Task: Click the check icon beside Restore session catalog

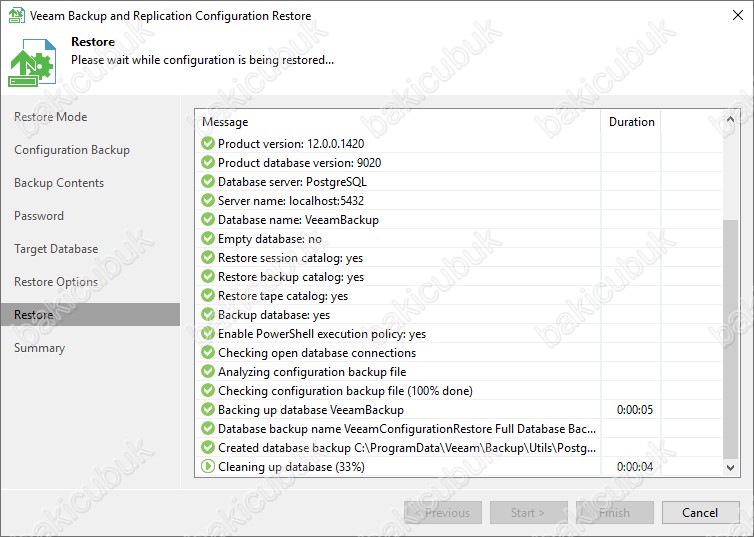Action: point(208,258)
